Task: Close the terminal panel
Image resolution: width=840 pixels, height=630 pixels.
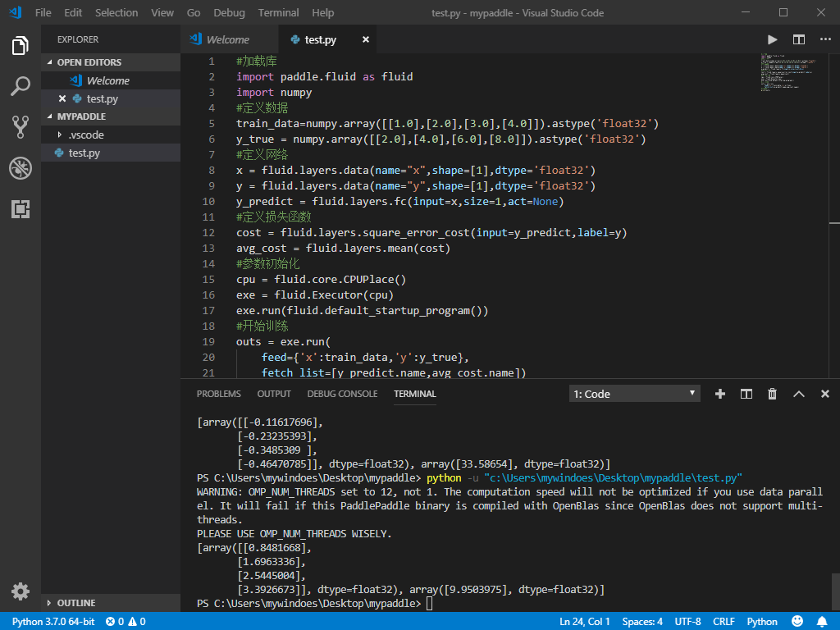Action: click(825, 395)
